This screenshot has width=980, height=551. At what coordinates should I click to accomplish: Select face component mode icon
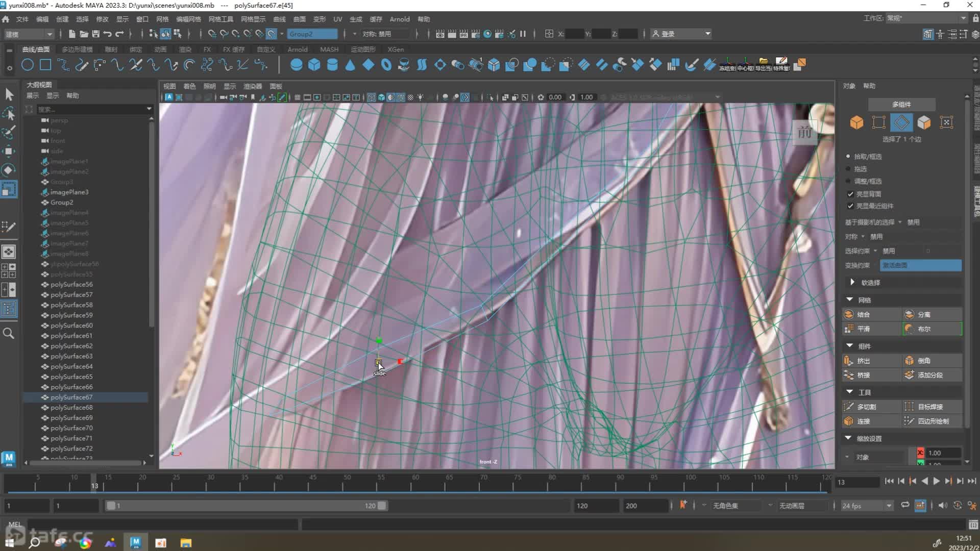pyautogui.click(x=924, y=122)
